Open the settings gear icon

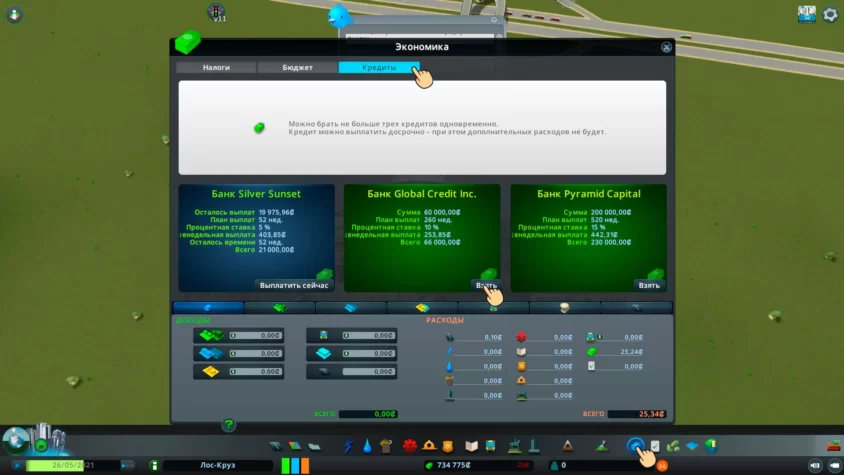pos(830,15)
